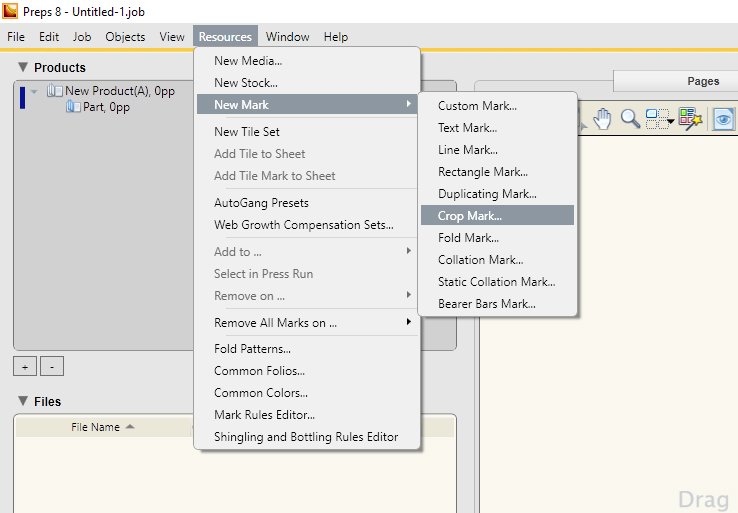Click the minus remove product button
This screenshot has width=738, height=513.
[x=52, y=367]
